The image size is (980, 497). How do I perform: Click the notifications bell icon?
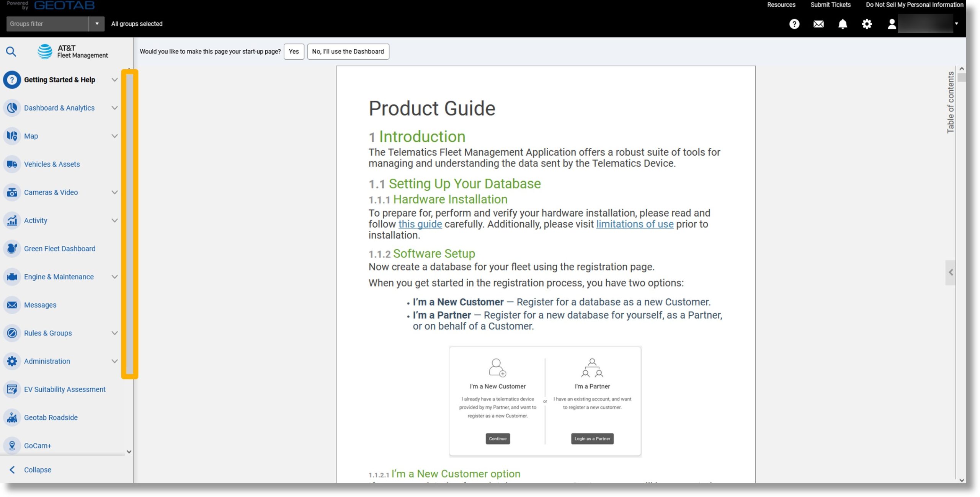(x=843, y=23)
